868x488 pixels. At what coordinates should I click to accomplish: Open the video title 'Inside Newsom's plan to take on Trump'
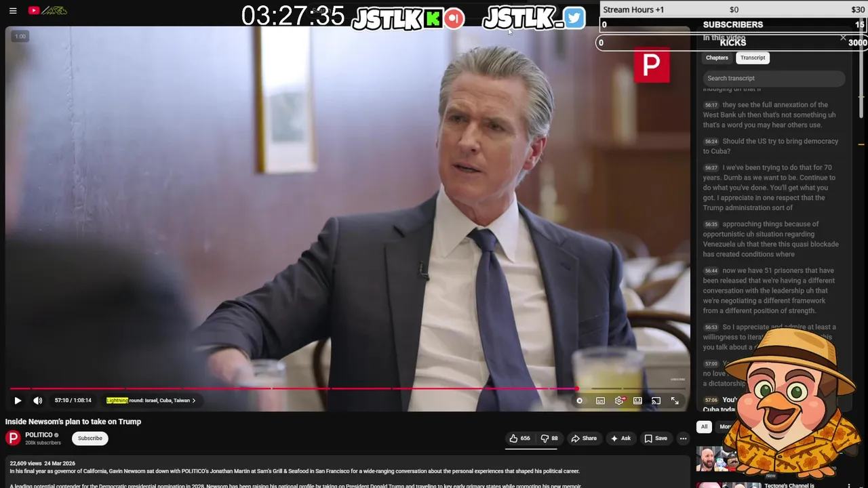[x=73, y=422]
